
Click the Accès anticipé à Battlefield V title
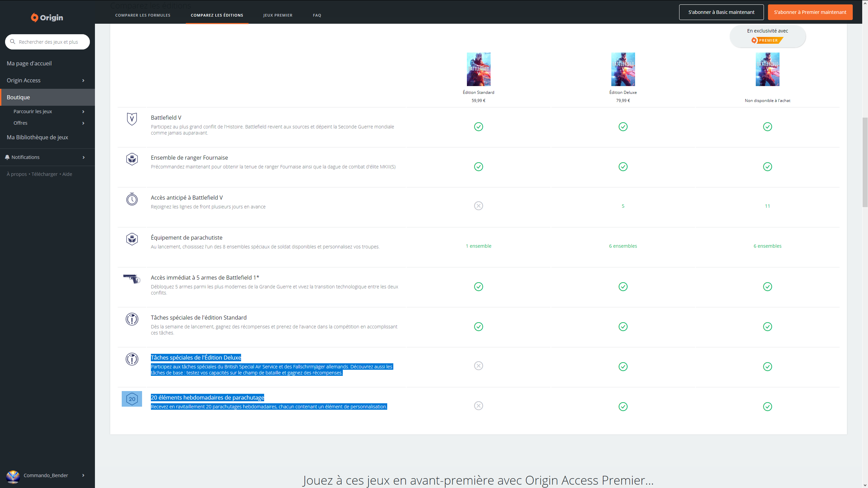[187, 198]
